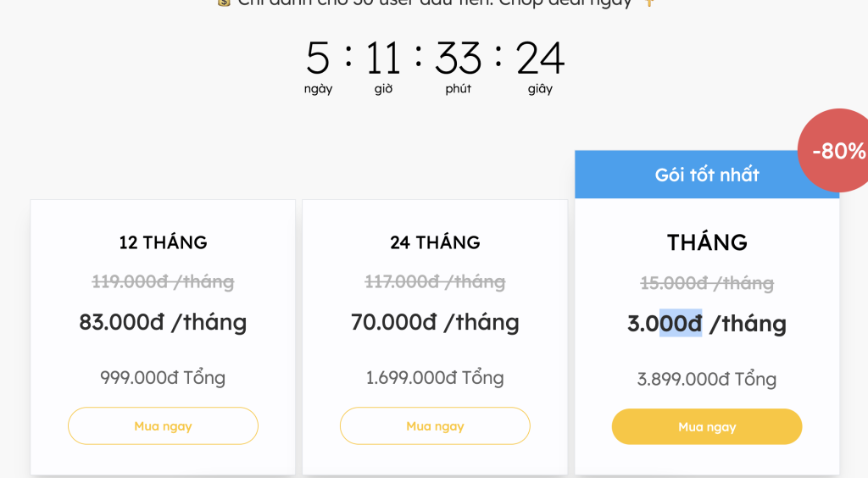Click the crossed-out 15.000đ /tháng price

tap(707, 283)
